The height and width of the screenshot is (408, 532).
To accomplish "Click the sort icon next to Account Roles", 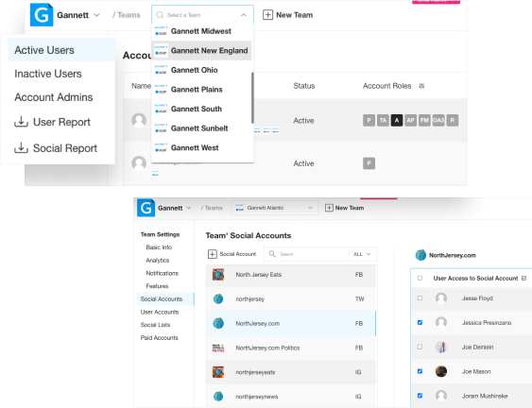I will [x=421, y=86].
